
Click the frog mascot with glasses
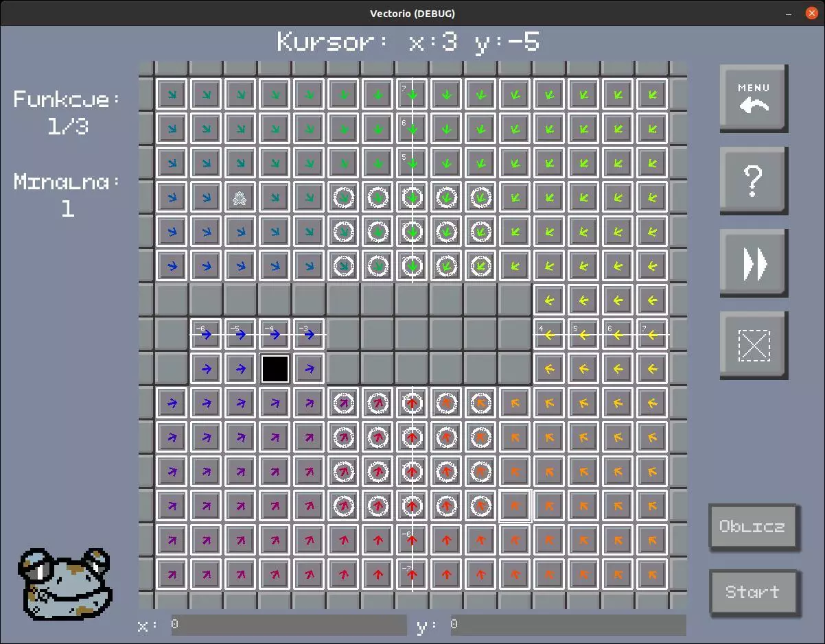click(65, 583)
